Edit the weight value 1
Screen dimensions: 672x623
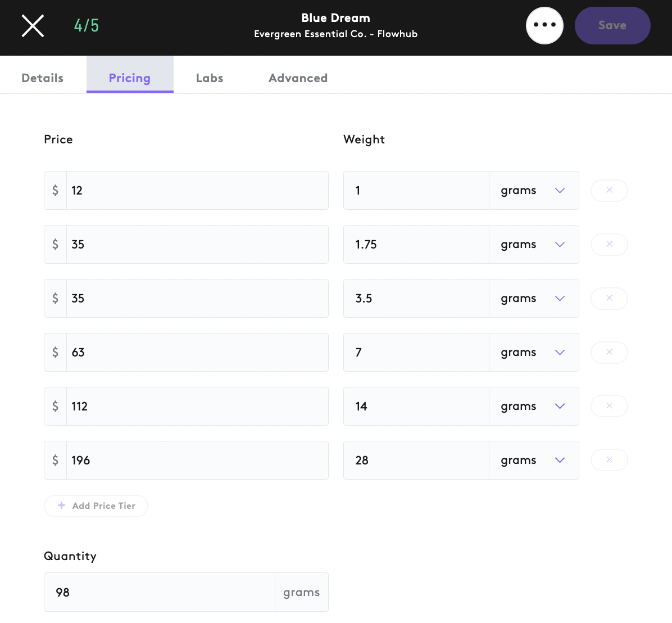coord(416,191)
